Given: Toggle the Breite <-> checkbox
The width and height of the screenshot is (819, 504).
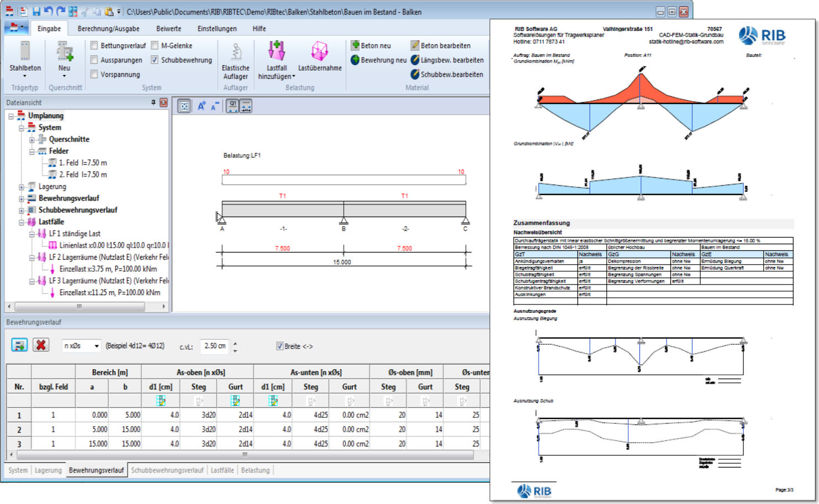Looking at the screenshot, I should click(280, 346).
